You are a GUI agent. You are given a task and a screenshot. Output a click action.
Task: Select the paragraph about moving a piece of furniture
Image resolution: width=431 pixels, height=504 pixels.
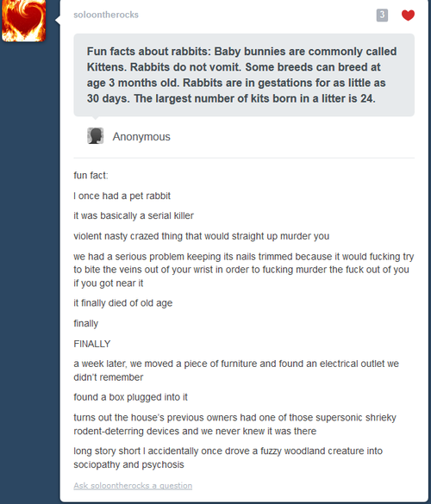pos(236,370)
